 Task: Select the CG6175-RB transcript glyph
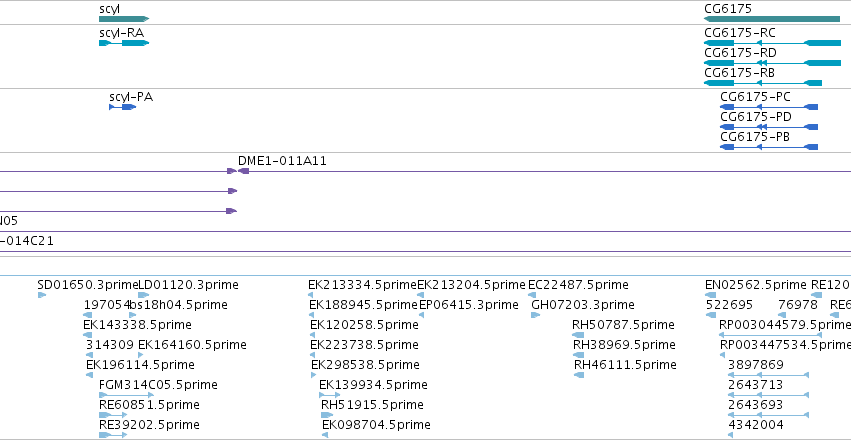pos(763,83)
